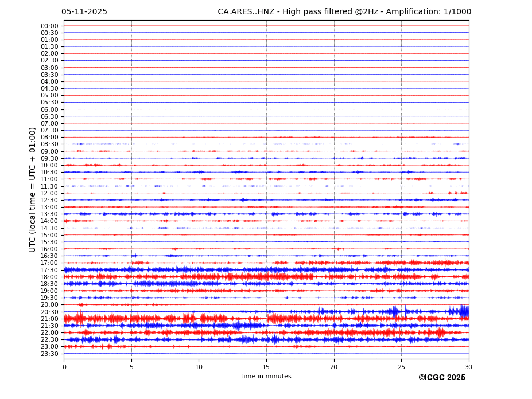
Task: Click the date label 05-11-2025
Action: 84,12
